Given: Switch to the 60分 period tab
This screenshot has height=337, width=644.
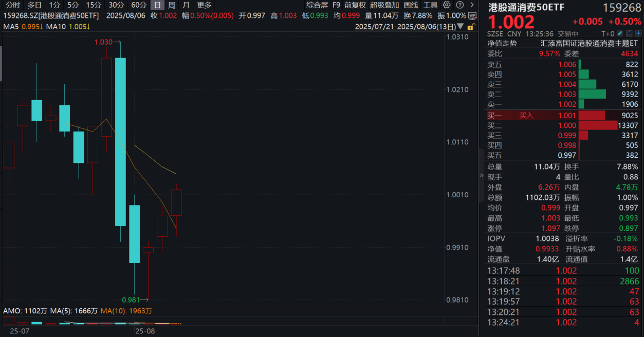Looking at the screenshot, I should (139, 5).
